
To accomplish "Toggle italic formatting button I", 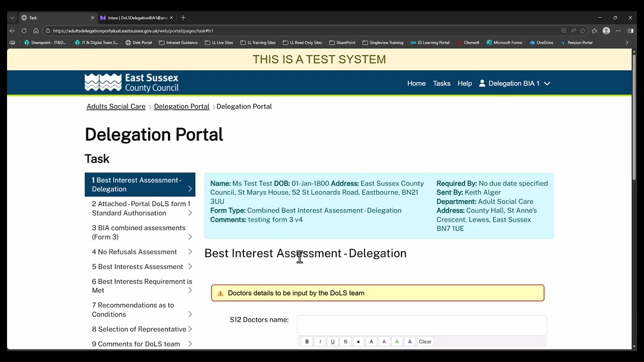I will [x=320, y=342].
